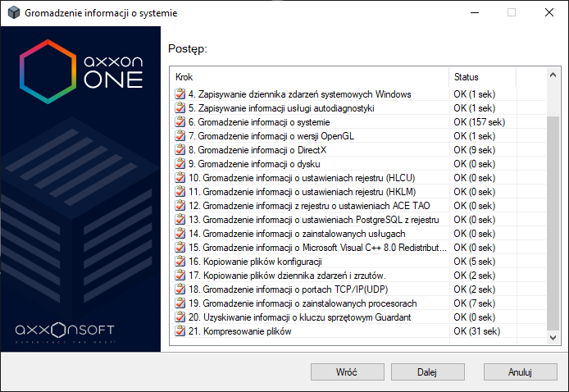The image size is (569, 392).
Task: Click the status 'OK (7 sek)'
Action: pos(474,303)
